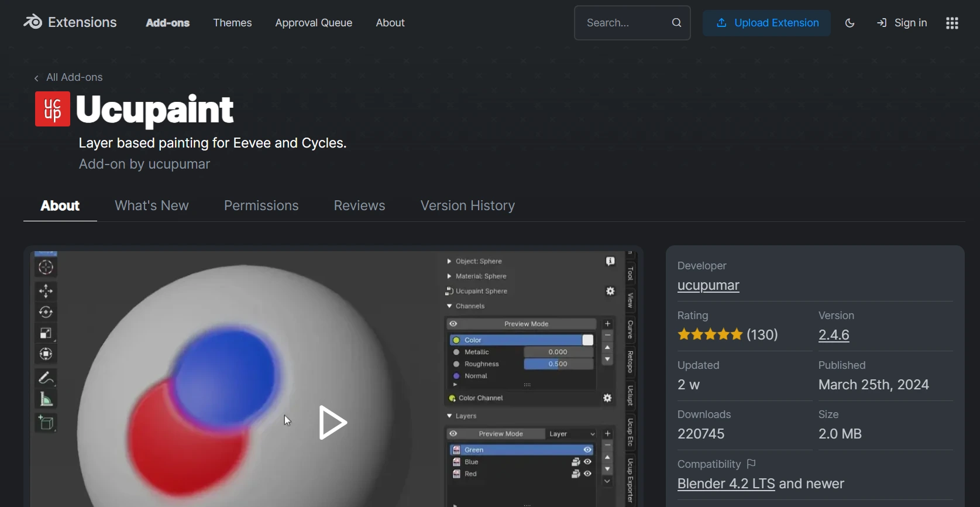Collapse the Layers section
The height and width of the screenshot is (507, 980).
pyautogui.click(x=449, y=416)
